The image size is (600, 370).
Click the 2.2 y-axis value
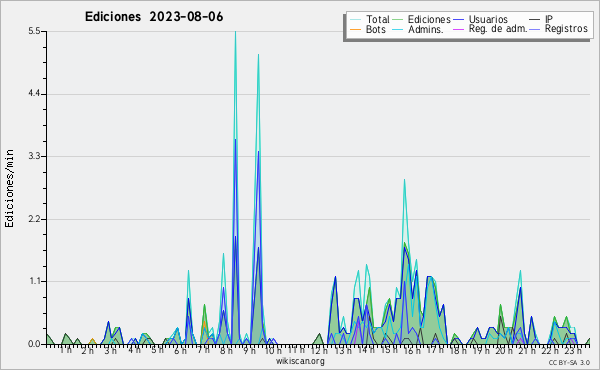[34, 219]
